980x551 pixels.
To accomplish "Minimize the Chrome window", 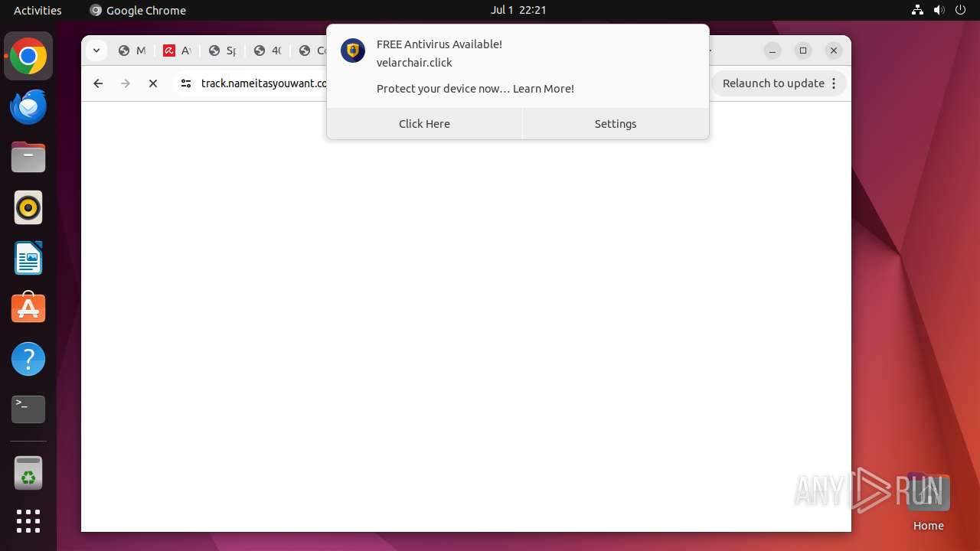I will [773, 51].
